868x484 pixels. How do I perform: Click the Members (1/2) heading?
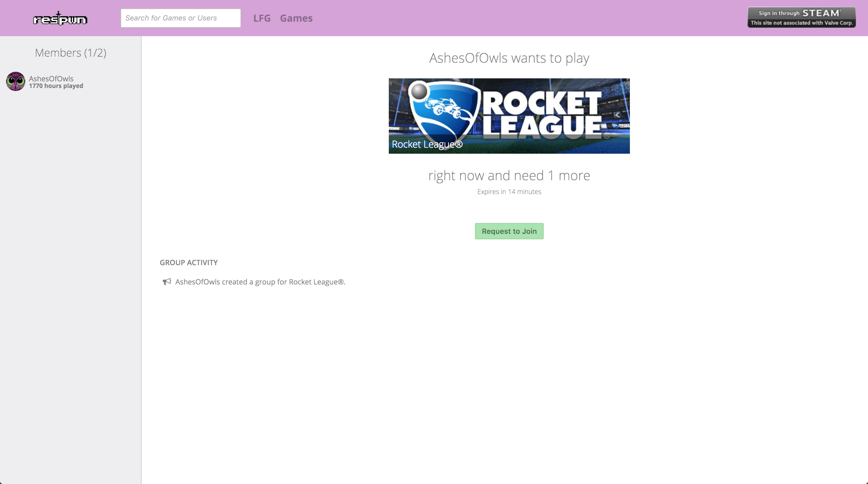point(71,53)
